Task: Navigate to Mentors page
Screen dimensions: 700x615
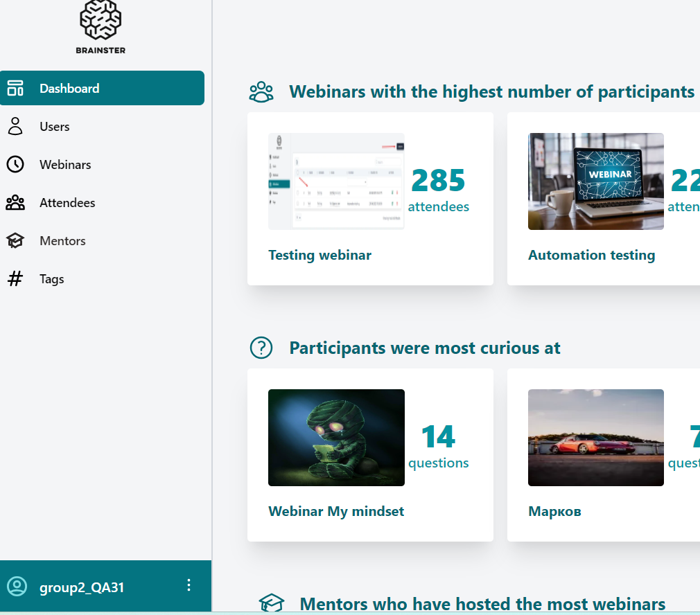Action: [x=62, y=241]
